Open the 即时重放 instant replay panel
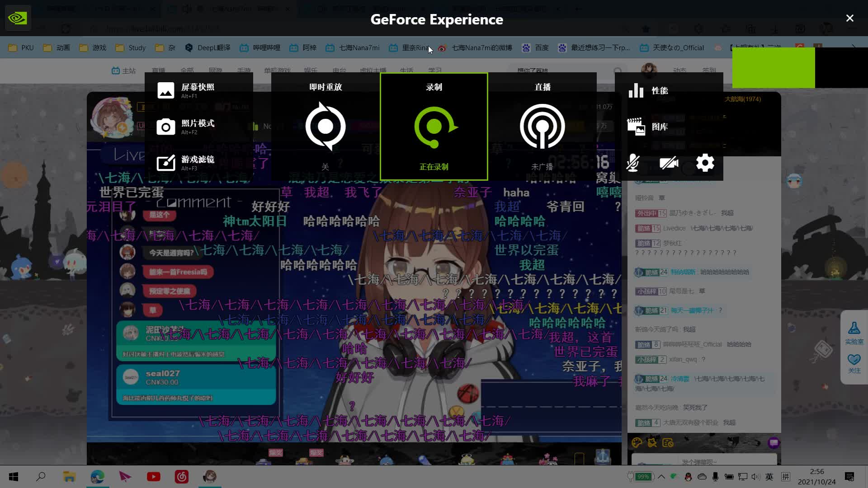868x488 pixels. (x=325, y=127)
